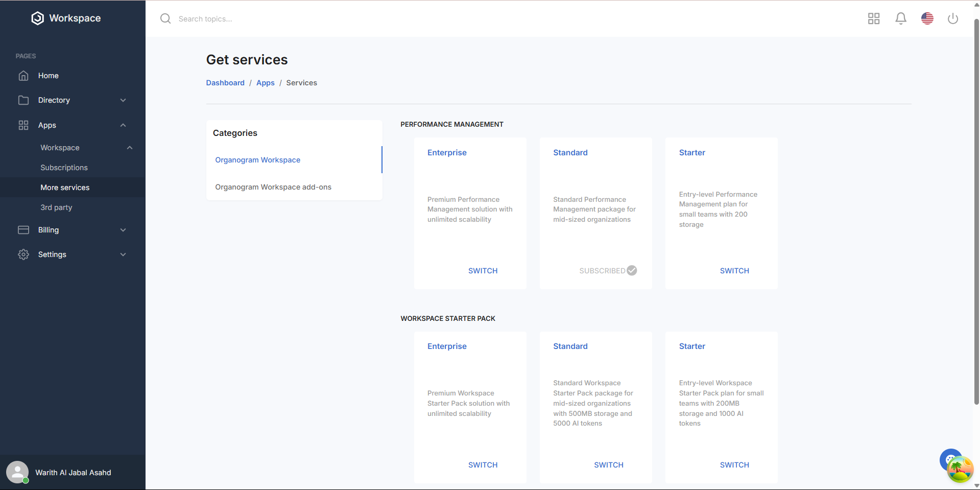Collapse the Workspace submenu
Viewport: 980px width, 490px height.
(130, 148)
